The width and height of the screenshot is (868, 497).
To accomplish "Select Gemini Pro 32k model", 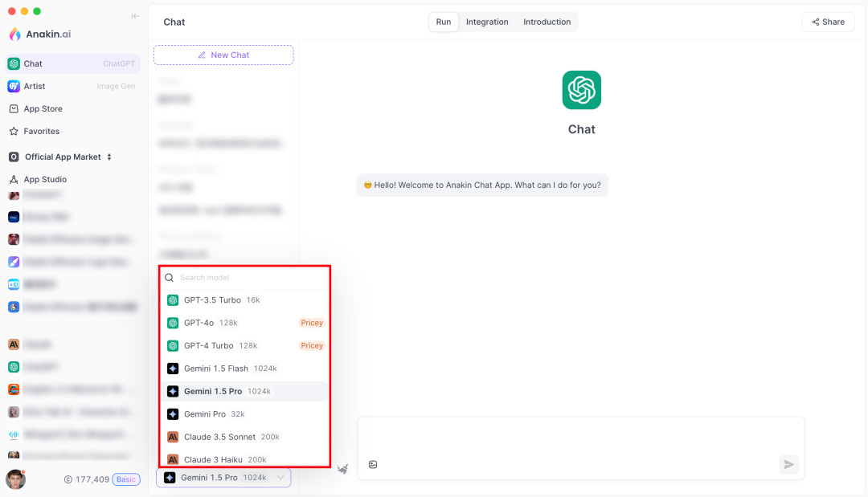I will [244, 414].
